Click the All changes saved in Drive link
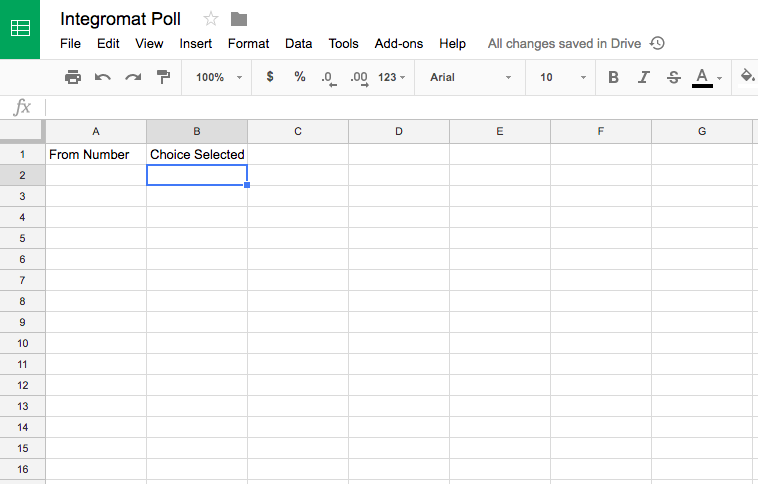Screen dimensions: 758x484 [565, 44]
